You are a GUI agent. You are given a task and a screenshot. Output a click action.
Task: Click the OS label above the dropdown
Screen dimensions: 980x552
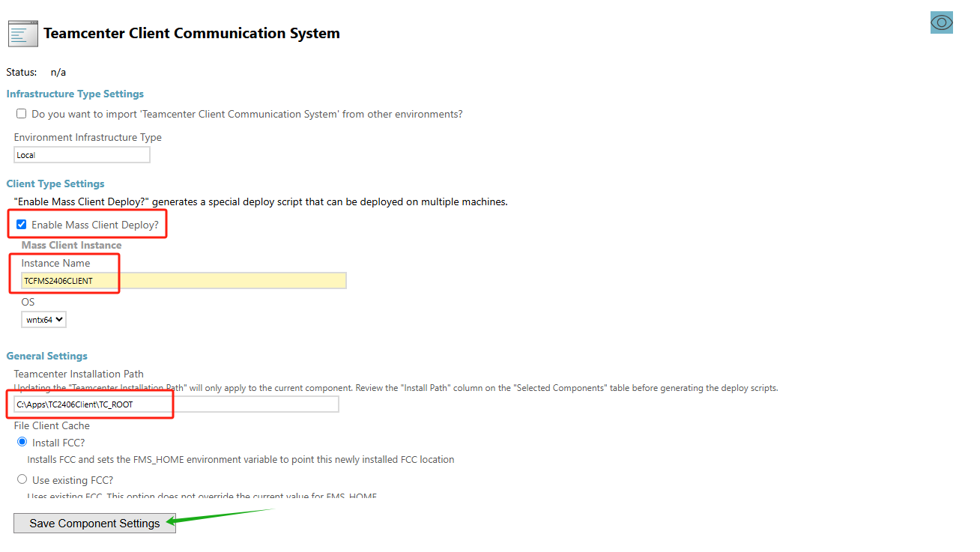28,303
